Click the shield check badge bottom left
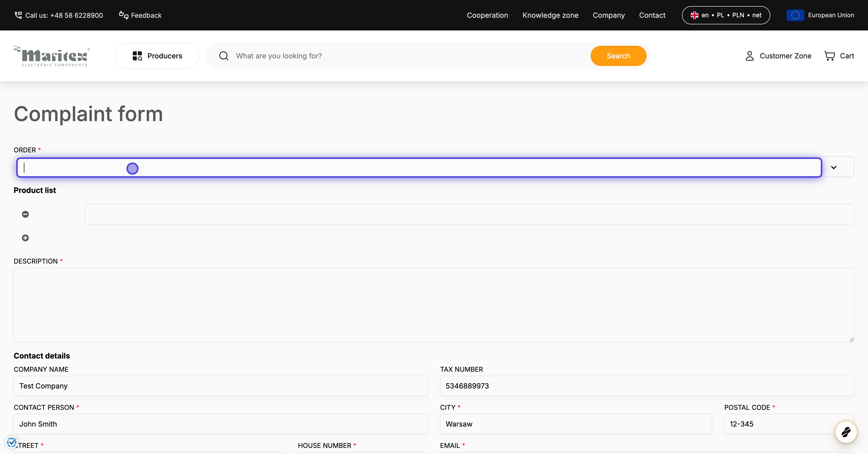 coord(12,442)
